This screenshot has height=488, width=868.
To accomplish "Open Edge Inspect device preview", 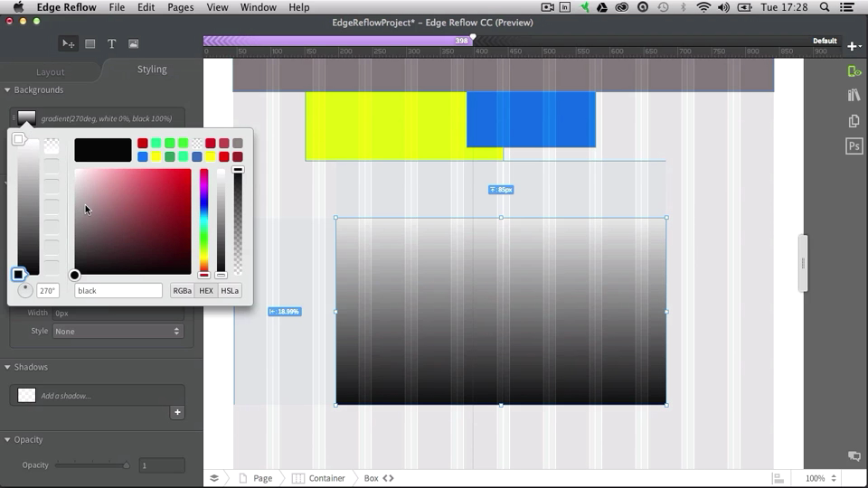I will click(854, 71).
